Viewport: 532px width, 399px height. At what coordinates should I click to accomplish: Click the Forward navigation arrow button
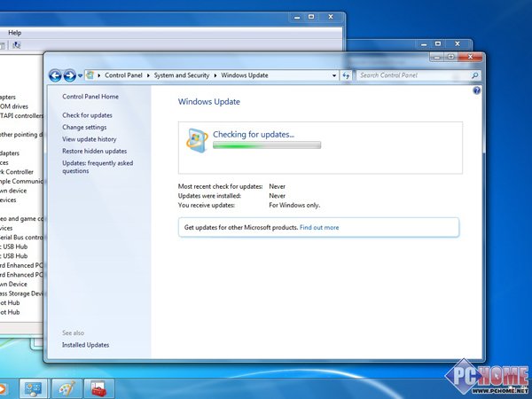click(69, 75)
